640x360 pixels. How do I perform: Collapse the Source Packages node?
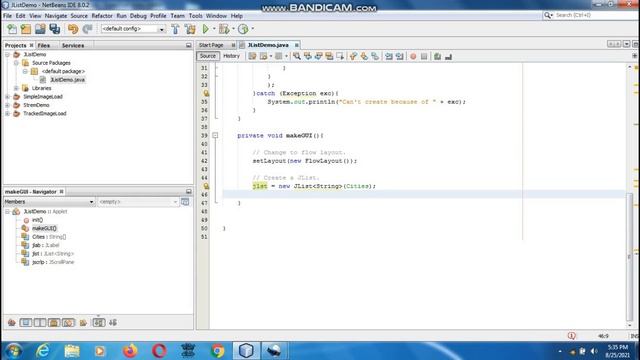coord(16,63)
